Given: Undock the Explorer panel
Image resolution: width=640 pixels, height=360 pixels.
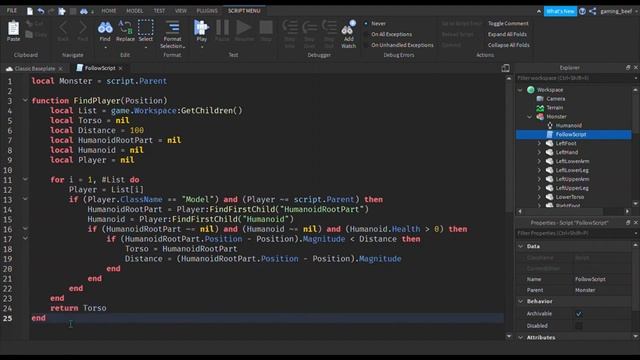Looking at the screenshot, I should pyautogui.click(x=628, y=67).
